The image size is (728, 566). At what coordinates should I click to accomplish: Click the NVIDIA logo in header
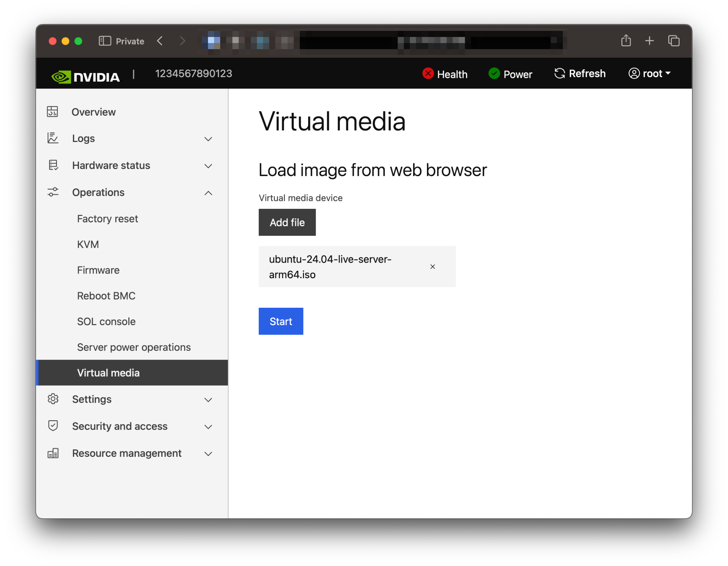pos(85,76)
